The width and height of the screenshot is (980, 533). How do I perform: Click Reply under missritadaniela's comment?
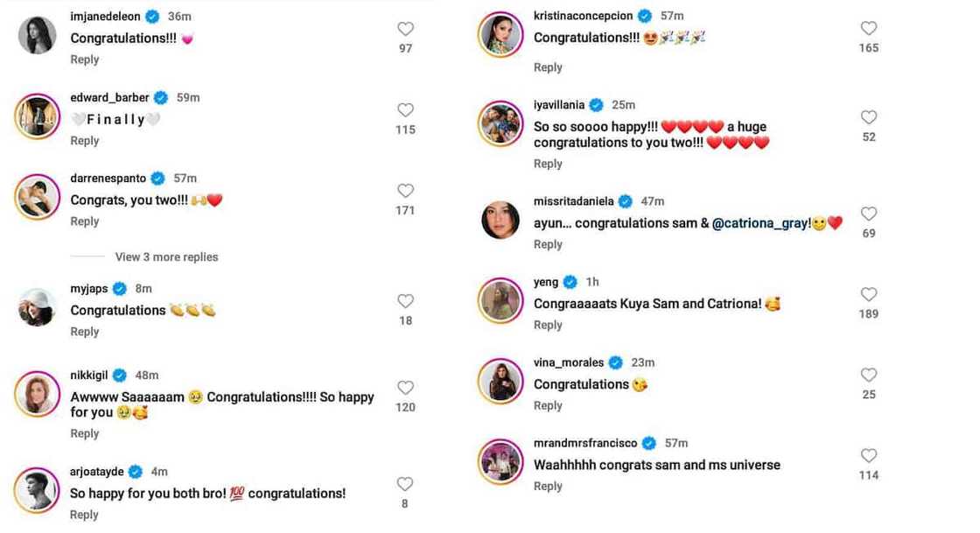click(x=548, y=244)
